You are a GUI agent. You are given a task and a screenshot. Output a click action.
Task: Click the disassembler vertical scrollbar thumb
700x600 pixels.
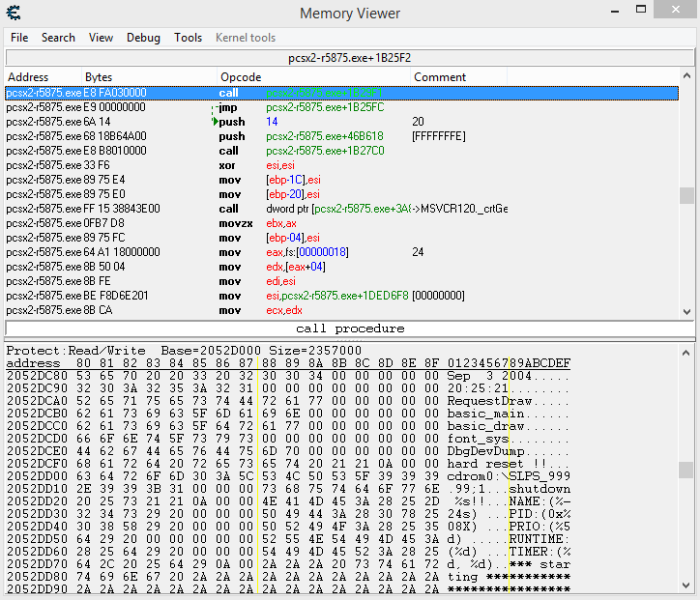[686, 196]
